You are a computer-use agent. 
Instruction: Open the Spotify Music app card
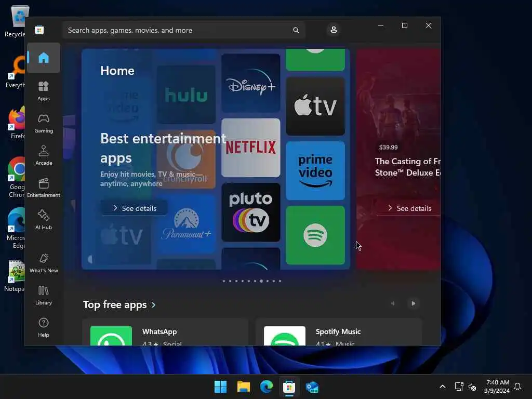339,332
